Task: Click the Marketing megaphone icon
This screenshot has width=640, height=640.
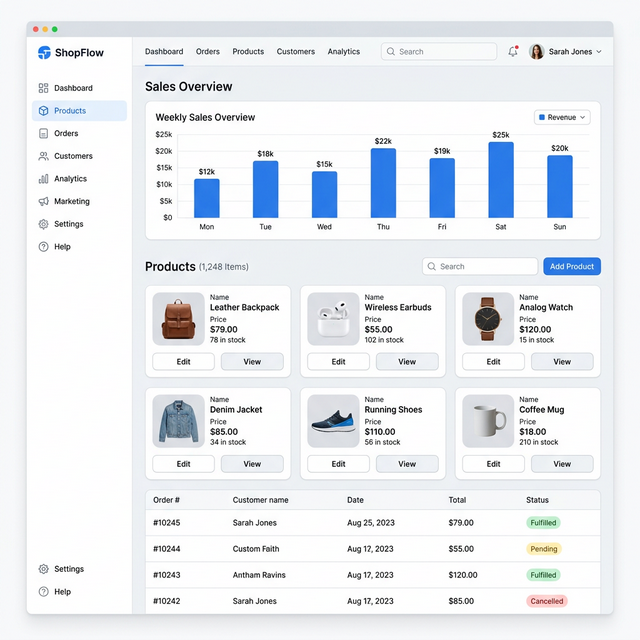Action: [x=43, y=201]
